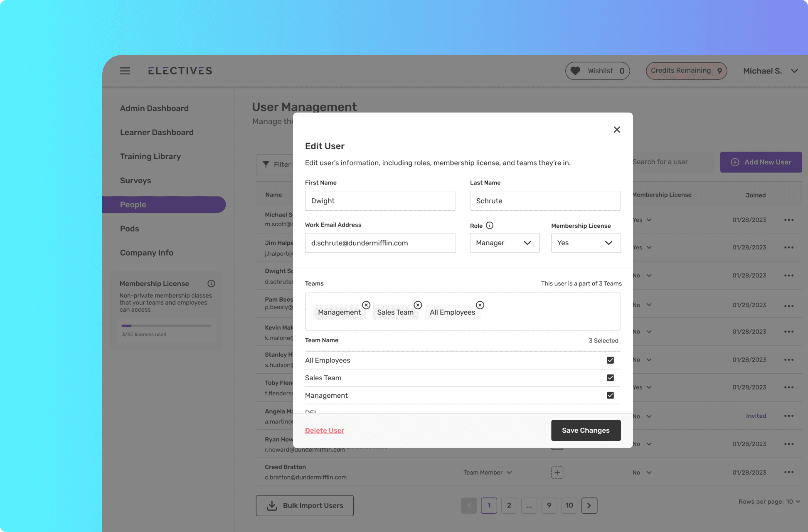Screen dimensions: 808x532
Task: Click the Bulk Import Users download icon
Action: click(271, 505)
